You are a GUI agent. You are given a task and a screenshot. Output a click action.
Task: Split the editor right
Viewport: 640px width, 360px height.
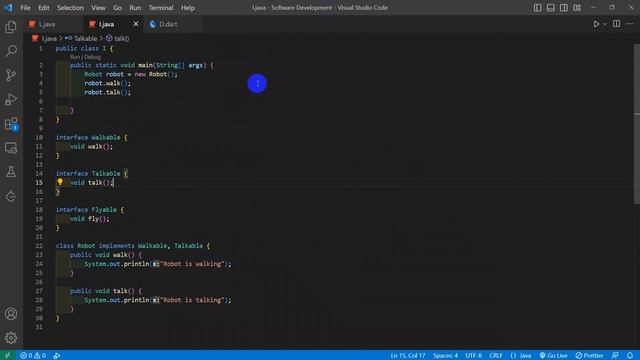[616, 24]
